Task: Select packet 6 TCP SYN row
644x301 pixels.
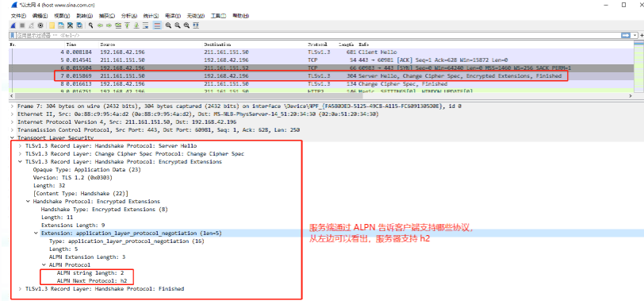Action: (321, 68)
